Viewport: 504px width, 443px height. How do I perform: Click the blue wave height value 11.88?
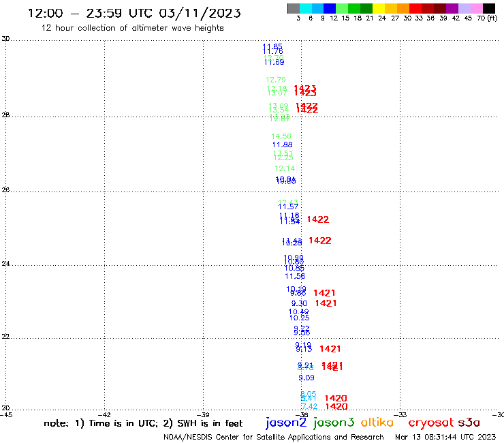point(282,144)
